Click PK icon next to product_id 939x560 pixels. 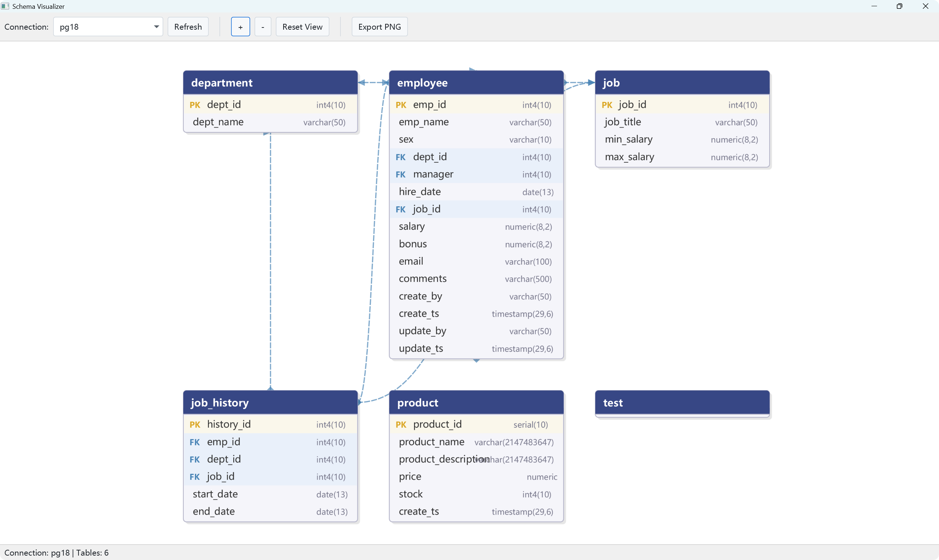(x=401, y=424)
